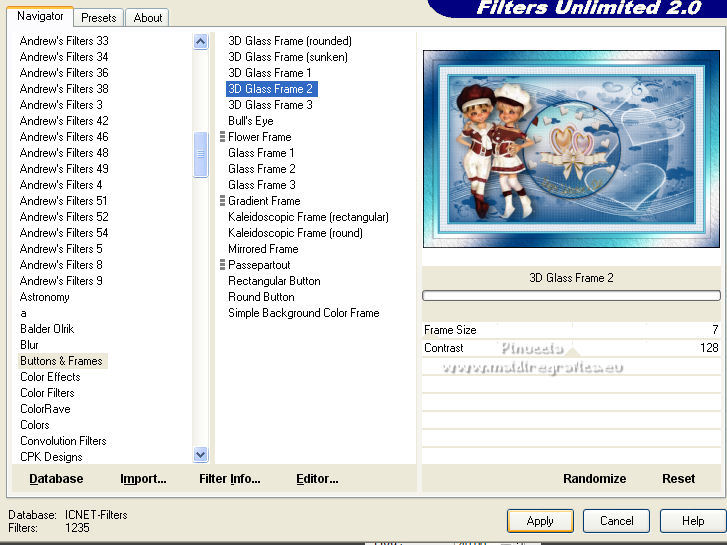
Task: Click the category list scroll up arrow
Action: pos(200,42)
